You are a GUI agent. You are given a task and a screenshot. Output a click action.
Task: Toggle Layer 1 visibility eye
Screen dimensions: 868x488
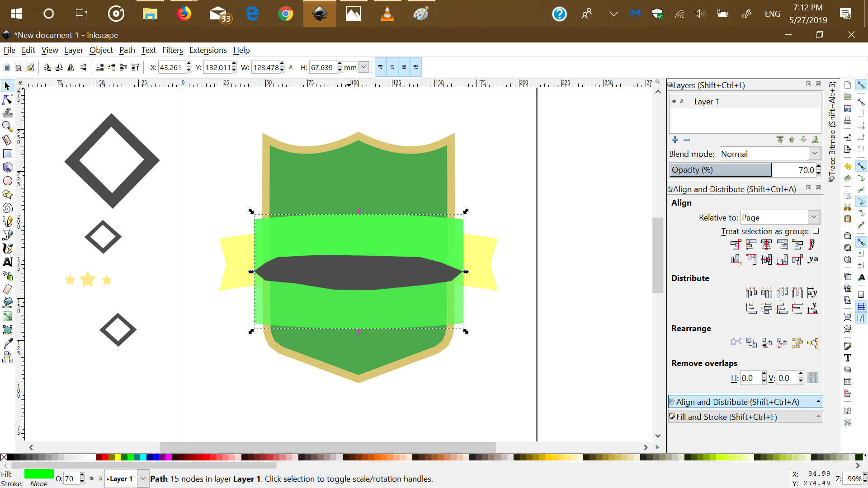(674, 101)
